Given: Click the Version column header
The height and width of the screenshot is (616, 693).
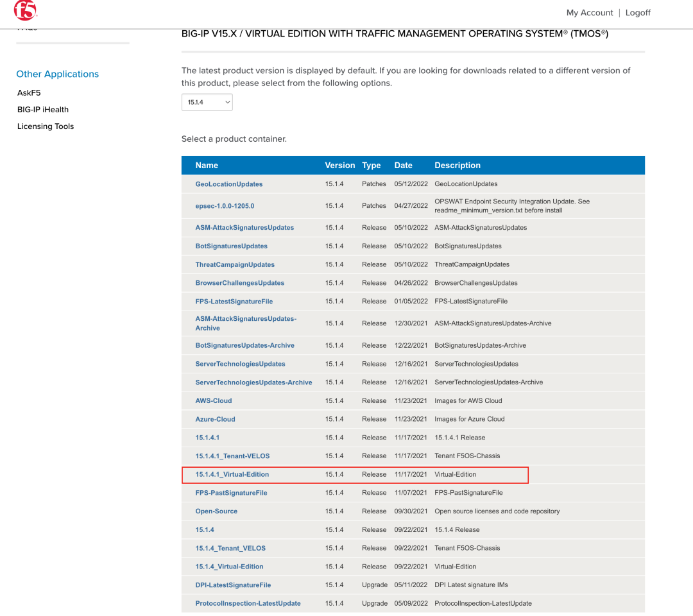Looking at the screenshot, I should (340, 166).
